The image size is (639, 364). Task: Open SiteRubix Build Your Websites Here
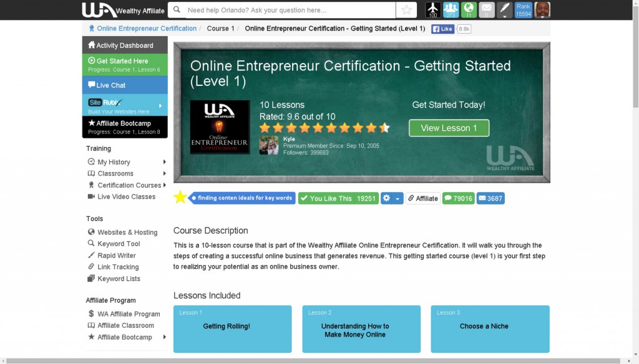click(x=125, y=105)
